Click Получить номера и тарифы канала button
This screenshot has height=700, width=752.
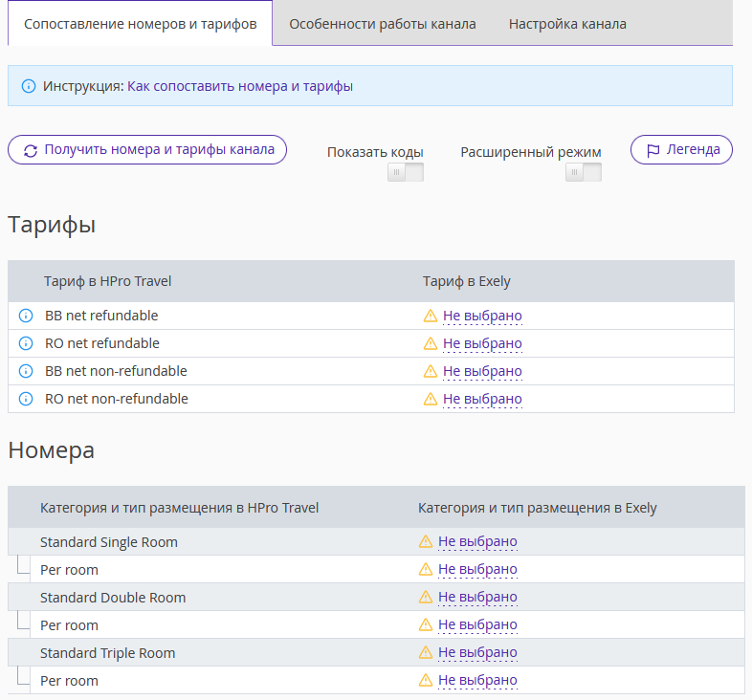pos(147,149)
